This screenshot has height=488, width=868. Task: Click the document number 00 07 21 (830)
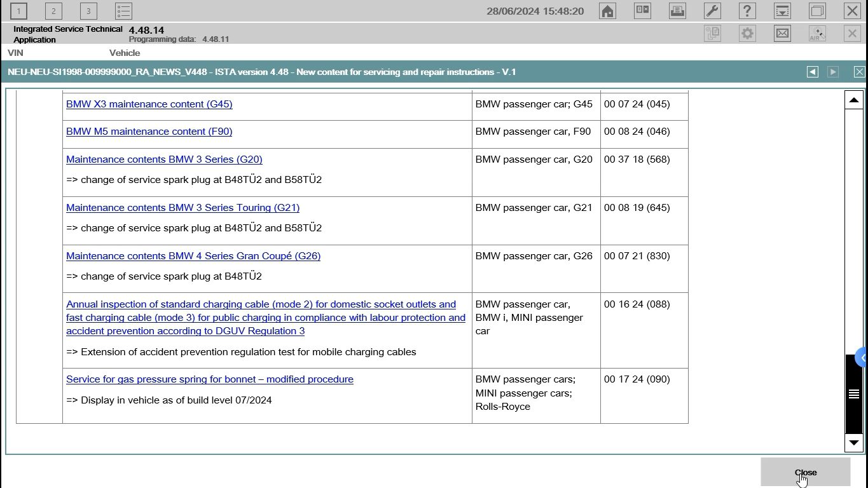coord(637,256)
